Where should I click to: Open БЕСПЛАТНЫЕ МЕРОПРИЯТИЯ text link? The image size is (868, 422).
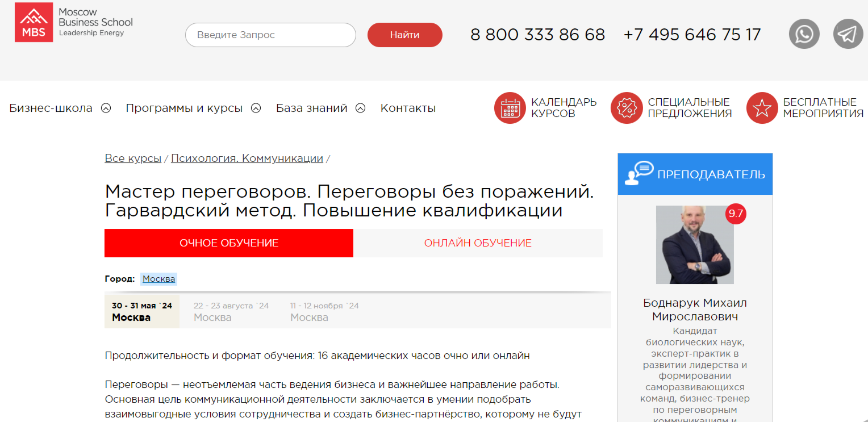(x=823, y=108)
